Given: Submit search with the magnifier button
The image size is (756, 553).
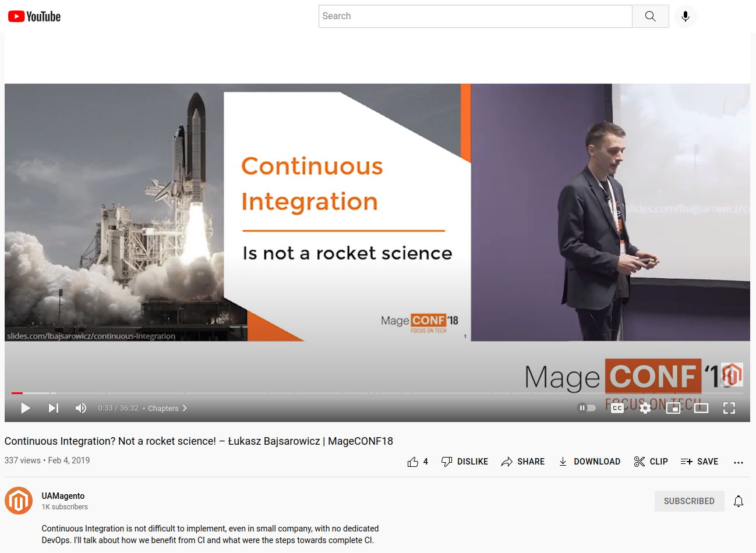Looking at the screenshot, I should pyautogui.click(x=651, y=16).
